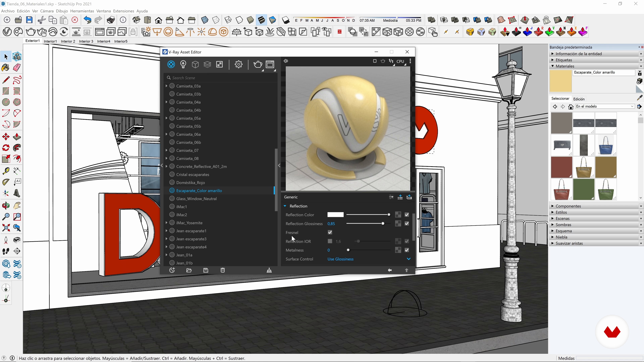Purge unused assets with the broom icon
Viewport: 644px width, 362px height.
269,270
